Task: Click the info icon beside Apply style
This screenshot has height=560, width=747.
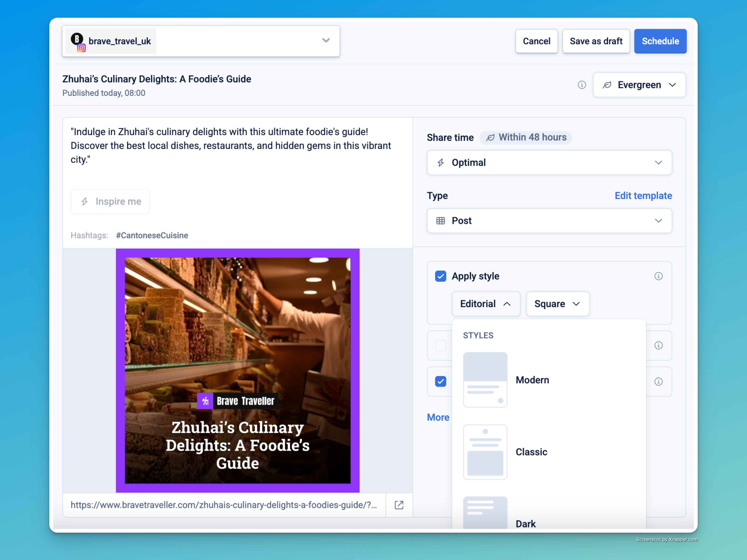Action: (658, 276)
